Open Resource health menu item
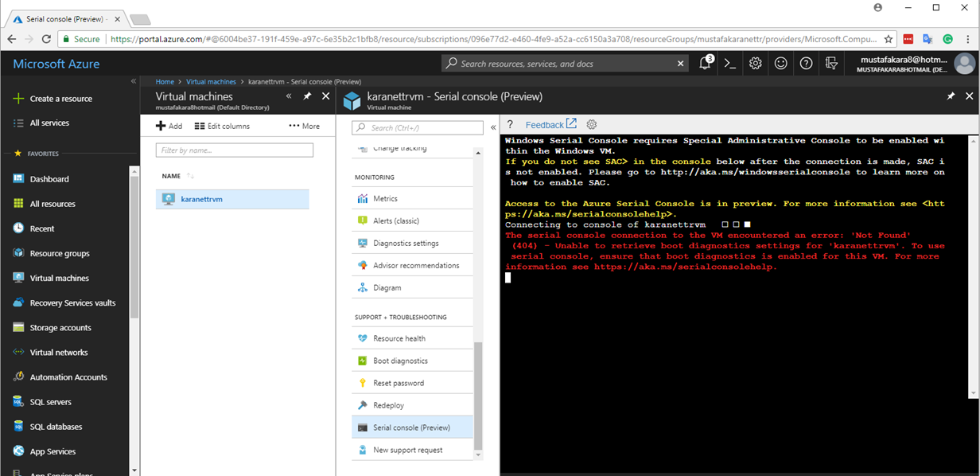The image size is (980, 476). [x=412, y=338]
